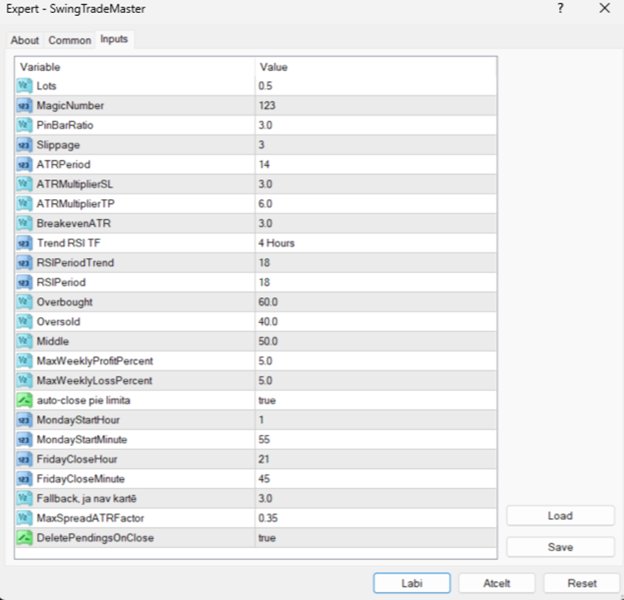Screen dimensions: 624x600
Task: Click the icon beside Overbought
Action: (24, 302)
